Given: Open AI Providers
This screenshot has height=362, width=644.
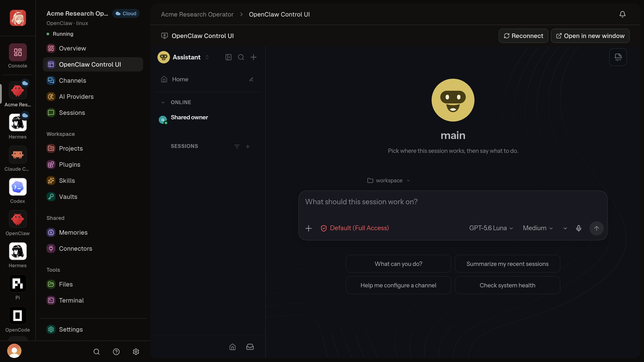Looking at the screenshot, I should [93, 97].
